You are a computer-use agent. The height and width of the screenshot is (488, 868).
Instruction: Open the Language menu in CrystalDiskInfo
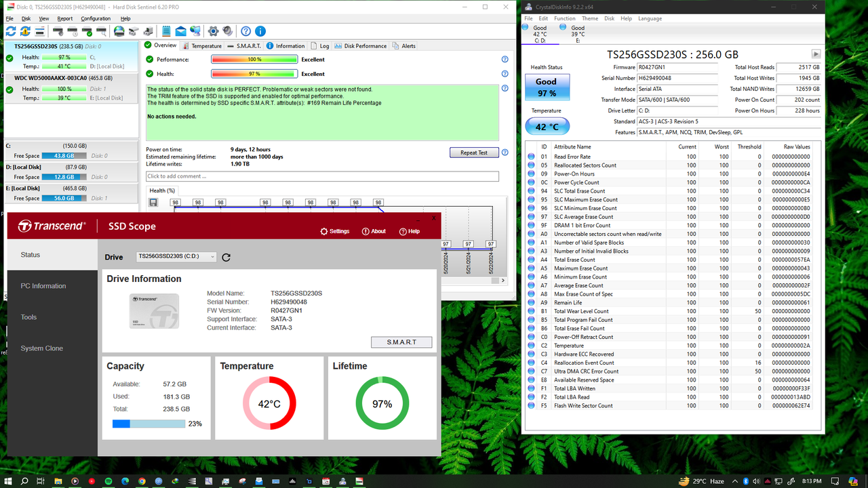click(x=650, y=18)
